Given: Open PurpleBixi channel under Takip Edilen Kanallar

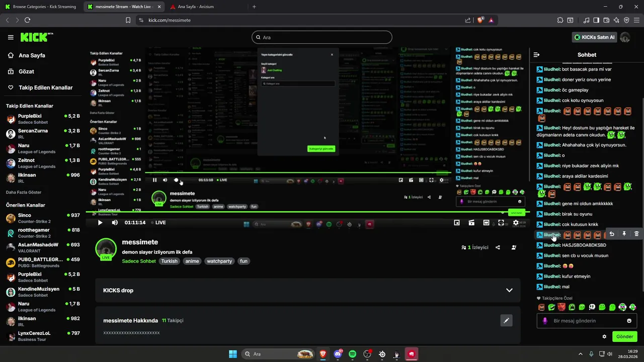Looking at the screenshot, I should point(43,119).
